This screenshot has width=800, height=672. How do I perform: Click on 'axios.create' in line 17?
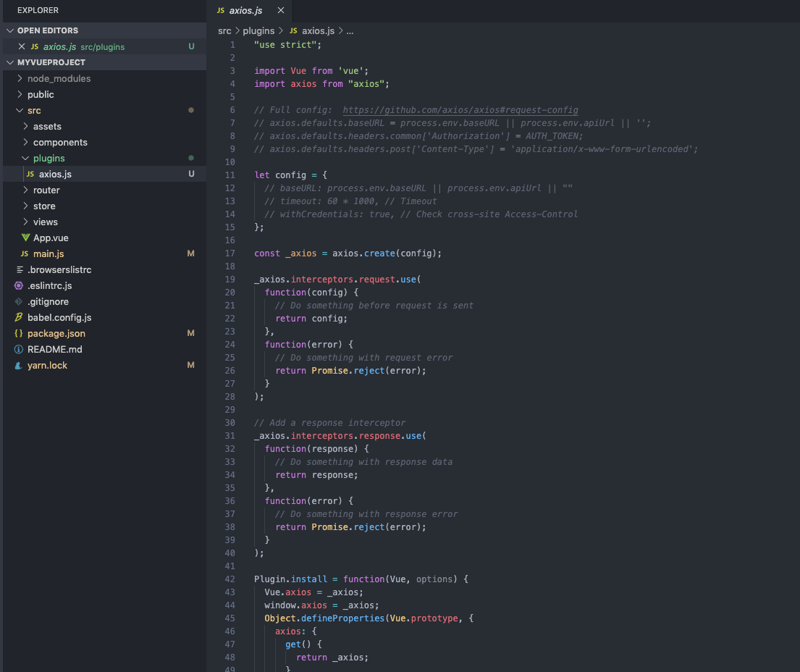point(363,253)
